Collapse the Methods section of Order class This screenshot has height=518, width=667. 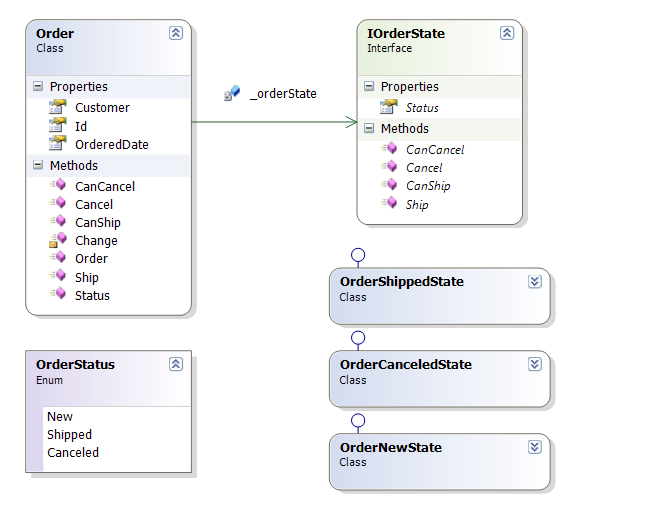[38, 166]
